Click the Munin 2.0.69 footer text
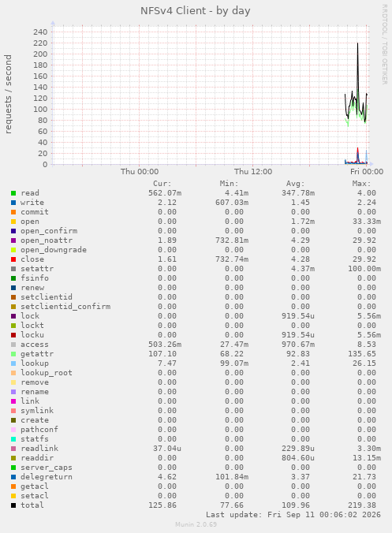392x533 pixels. [x=196, y=524]
